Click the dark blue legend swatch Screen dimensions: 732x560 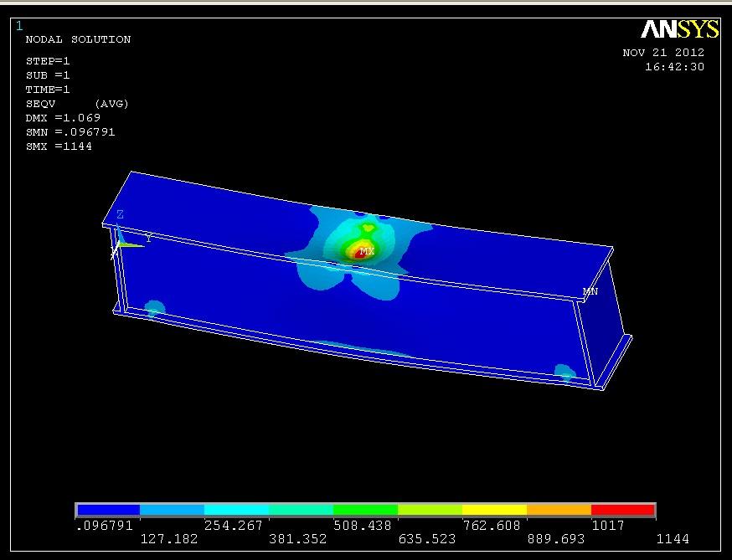tap(108, 509)
